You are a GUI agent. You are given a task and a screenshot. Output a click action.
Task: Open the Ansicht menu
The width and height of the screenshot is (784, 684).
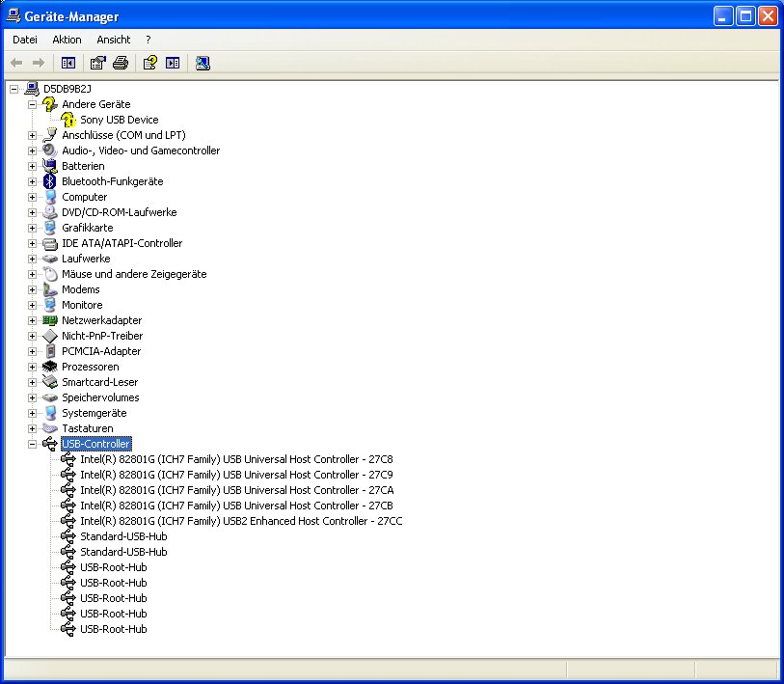tap(113, 40)
